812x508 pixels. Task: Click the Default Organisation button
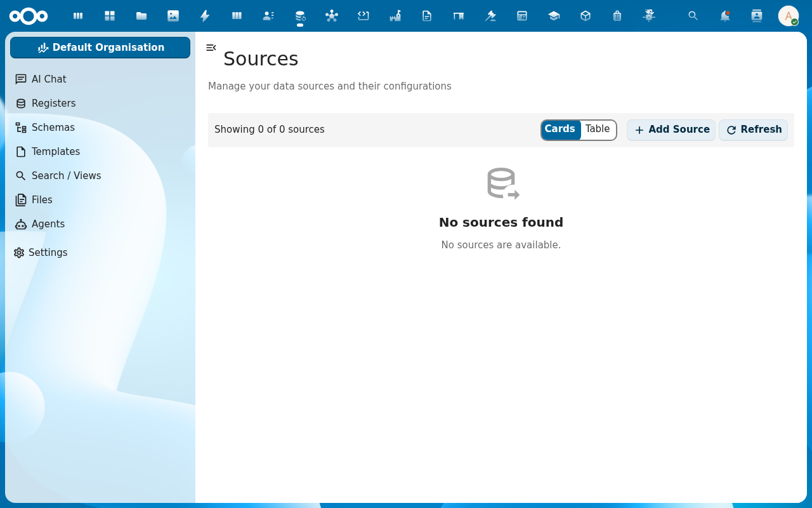click(100, 48)
